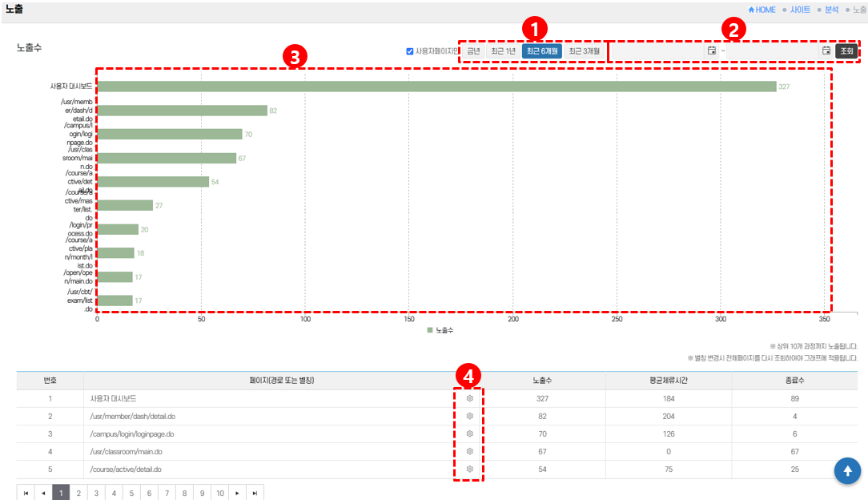This screenshot has height=500, width=868.
Task: Uncheck the 사용자페이지만 checkbox
Action: (410, 51)
